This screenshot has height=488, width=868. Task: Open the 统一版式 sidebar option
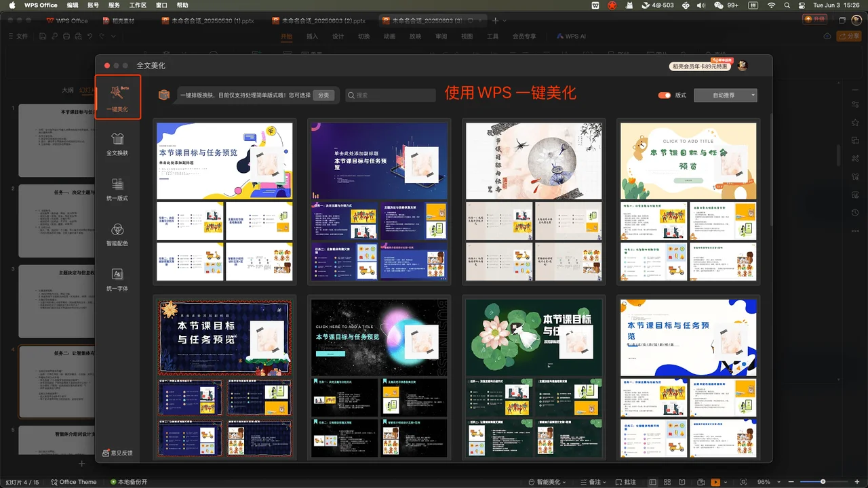[x=117, y=189]
